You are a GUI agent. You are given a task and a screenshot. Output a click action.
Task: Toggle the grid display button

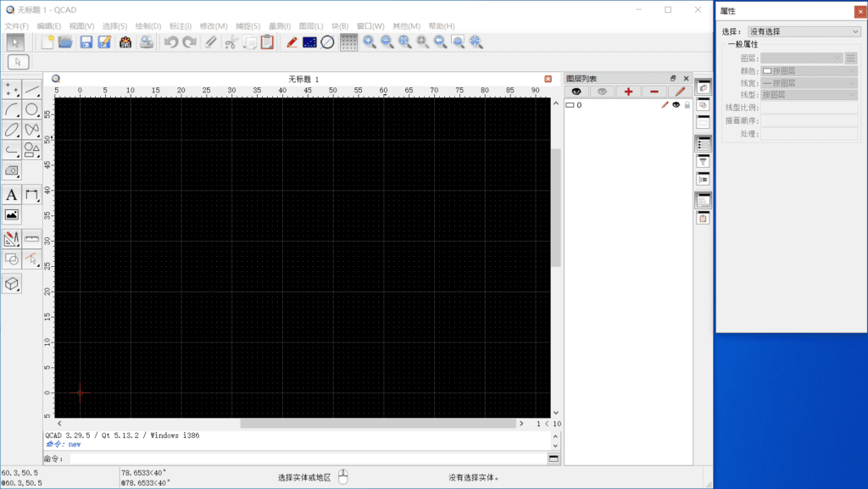(x=348, y=42)
